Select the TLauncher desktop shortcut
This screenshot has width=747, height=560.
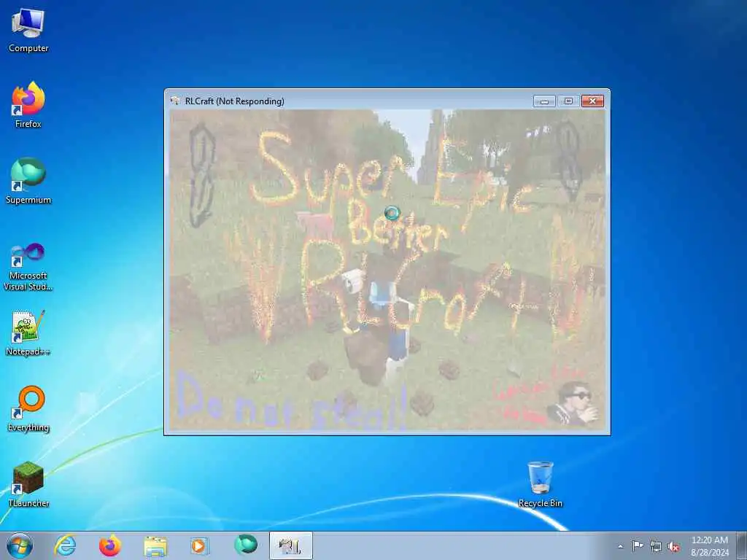pyautogui.click(x=28, y=484)
